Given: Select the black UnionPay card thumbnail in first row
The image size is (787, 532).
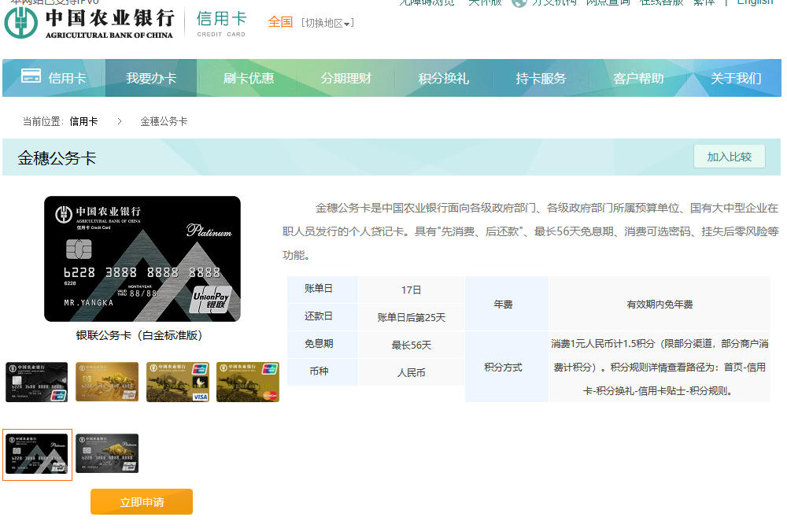Looking at the screenshot, I should pyautogui.click(x=37, y=382).
